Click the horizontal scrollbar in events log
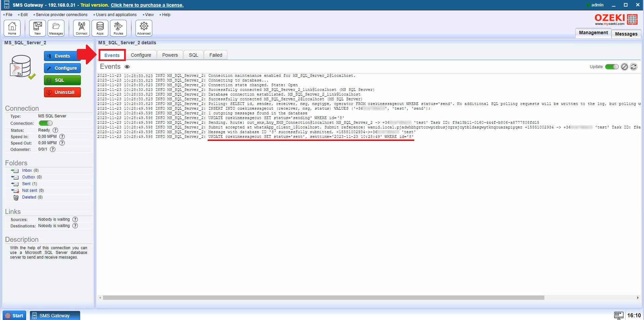 click(323, 298)
